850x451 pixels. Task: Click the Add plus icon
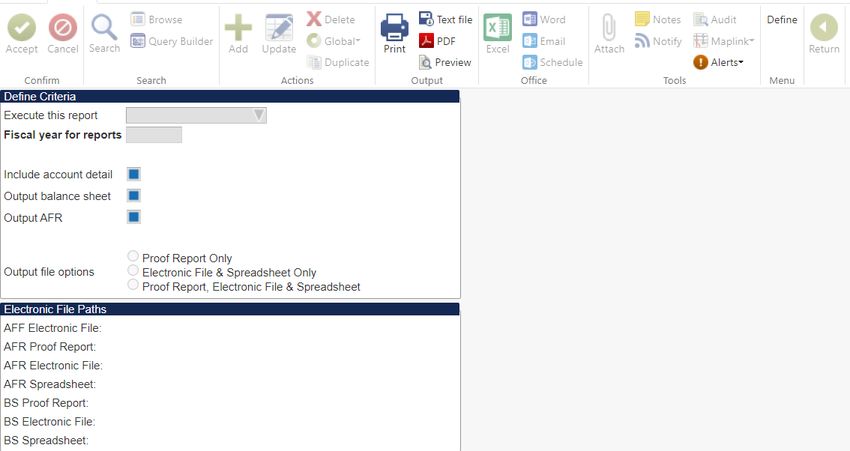click(238, 27)
